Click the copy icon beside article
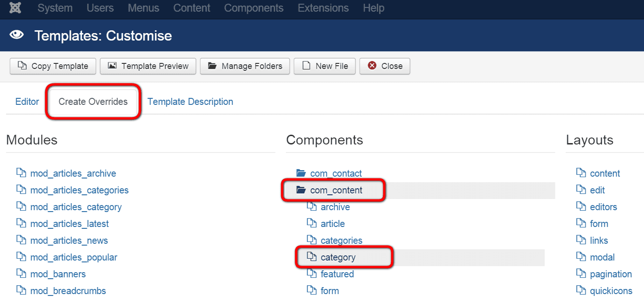Screen dimensions: 644x302 click(x=312, y=223)
